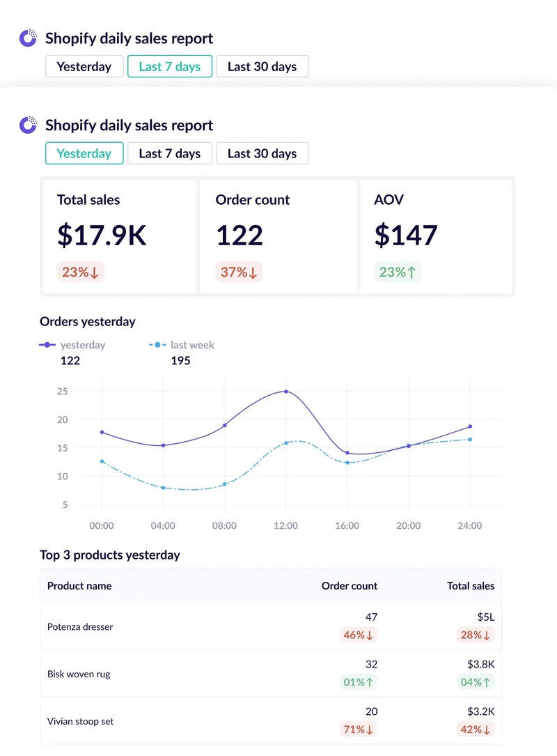Click the peak data point at 12:00
This screenshot has height=756, width=557.
pyautogui.click(x=285, y=391)
